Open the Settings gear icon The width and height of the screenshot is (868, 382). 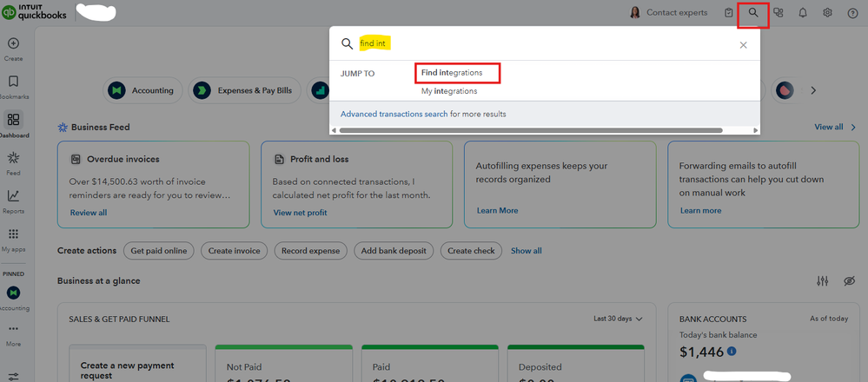point(827,13)
